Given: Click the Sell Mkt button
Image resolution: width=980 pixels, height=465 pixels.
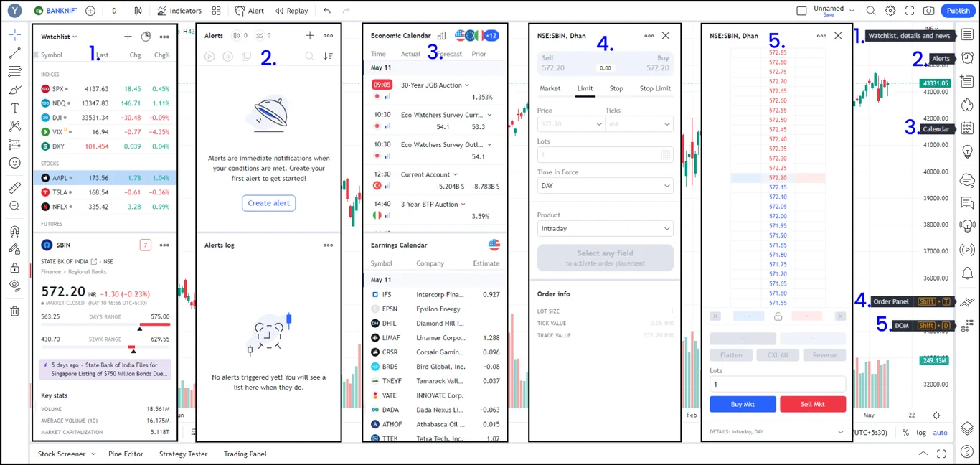Looking at the screenshot, I should tap(813, 404).
